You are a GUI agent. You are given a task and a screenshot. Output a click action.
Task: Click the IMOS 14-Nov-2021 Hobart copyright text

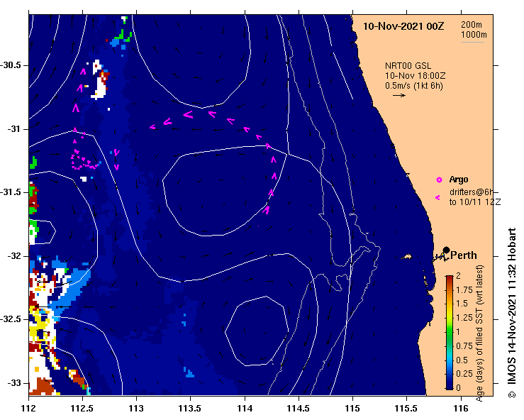(512, 314)
